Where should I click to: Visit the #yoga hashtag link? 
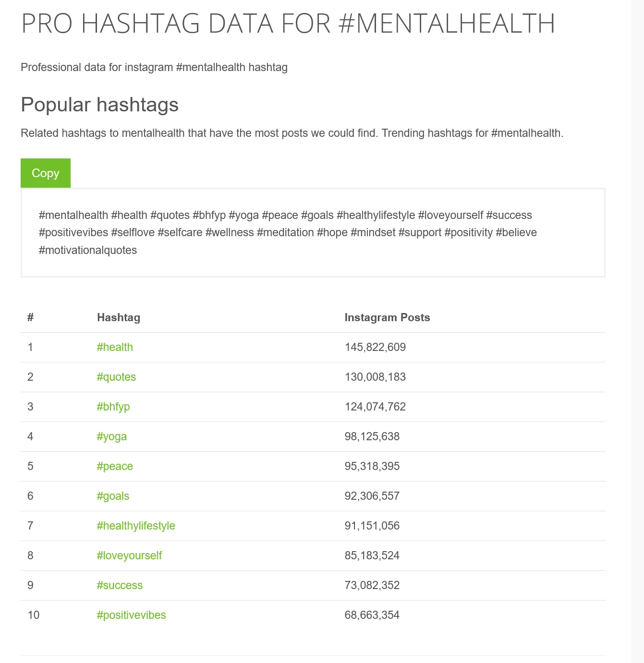(112, 436)
